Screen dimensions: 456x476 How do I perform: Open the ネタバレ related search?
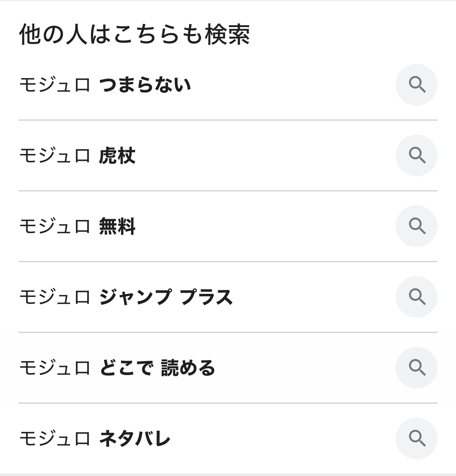point(135,439)
